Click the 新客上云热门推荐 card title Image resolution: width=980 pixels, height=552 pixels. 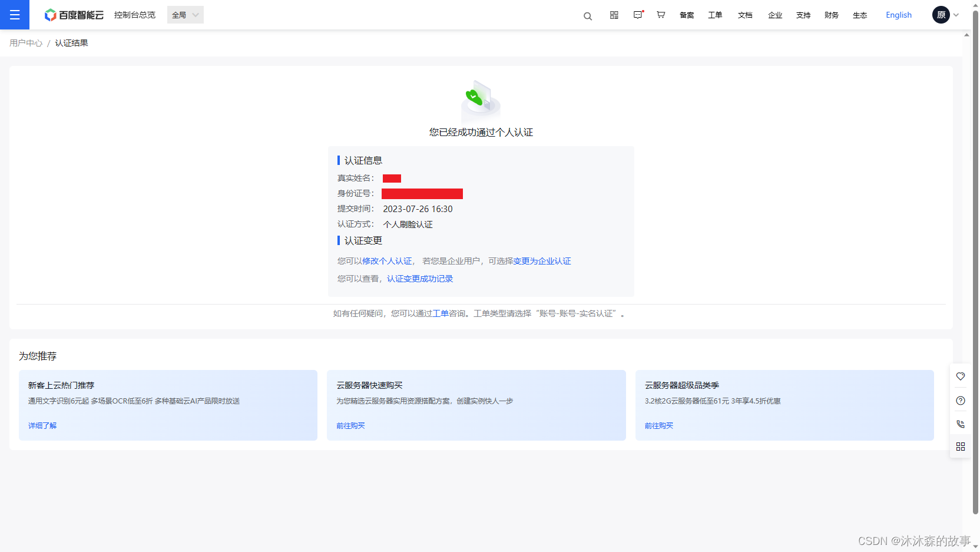[61, 385]
